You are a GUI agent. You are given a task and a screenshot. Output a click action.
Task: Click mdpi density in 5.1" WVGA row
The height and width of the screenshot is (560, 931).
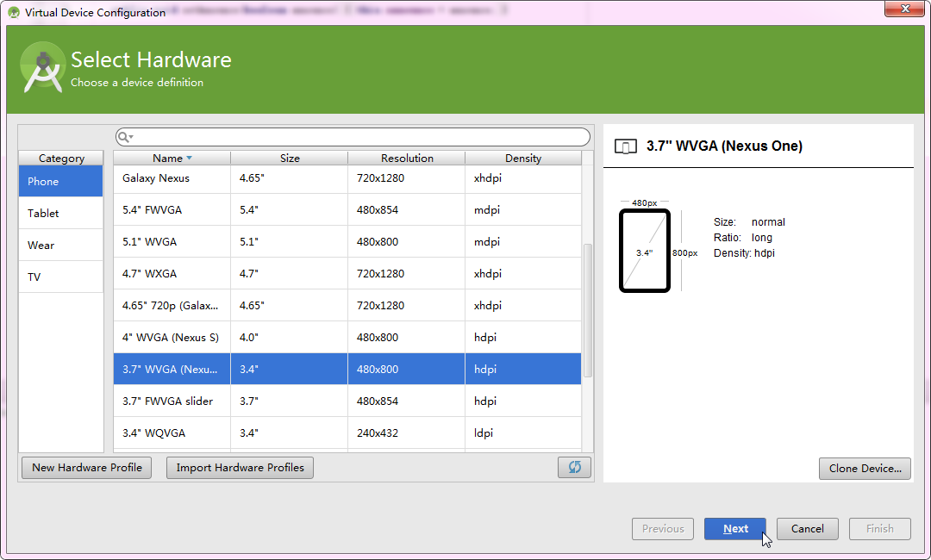pyautogui.click(x=523, y=242)
